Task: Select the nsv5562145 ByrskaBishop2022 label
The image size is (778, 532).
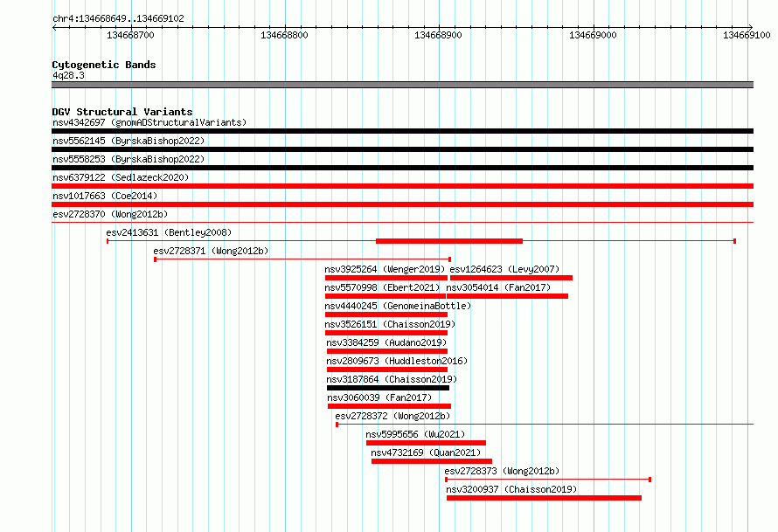Action: 129,141
